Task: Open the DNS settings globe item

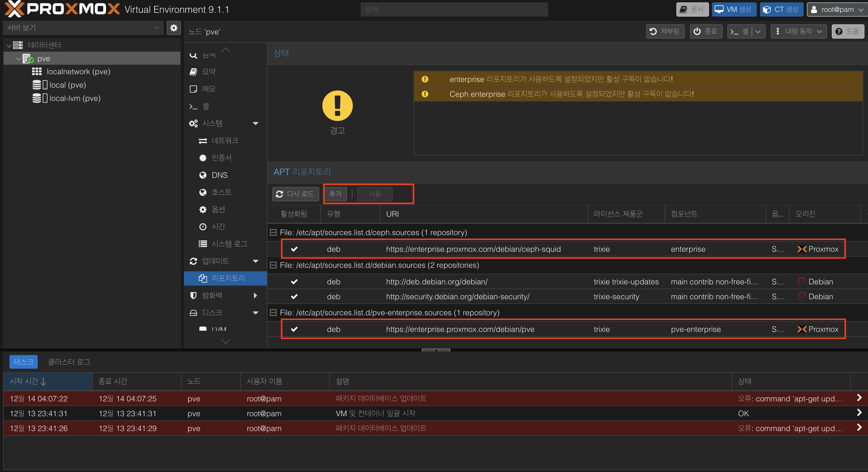Action: [x=219, y=175]
